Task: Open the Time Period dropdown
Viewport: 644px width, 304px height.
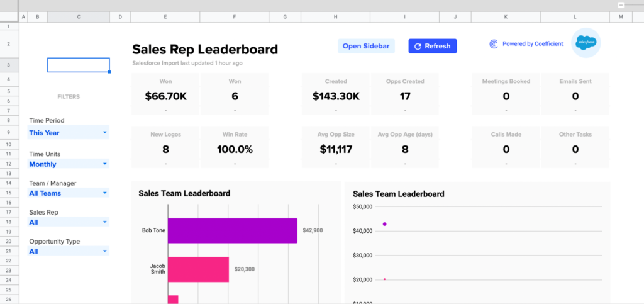Action: [x=104, y=133]
